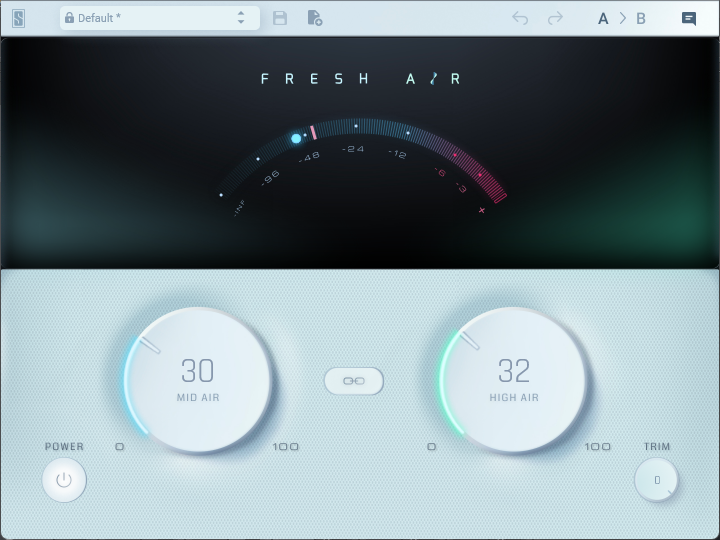720x540 pixels.
Task: Click the Slate Digital logo icon
Action: click(18, 18)
